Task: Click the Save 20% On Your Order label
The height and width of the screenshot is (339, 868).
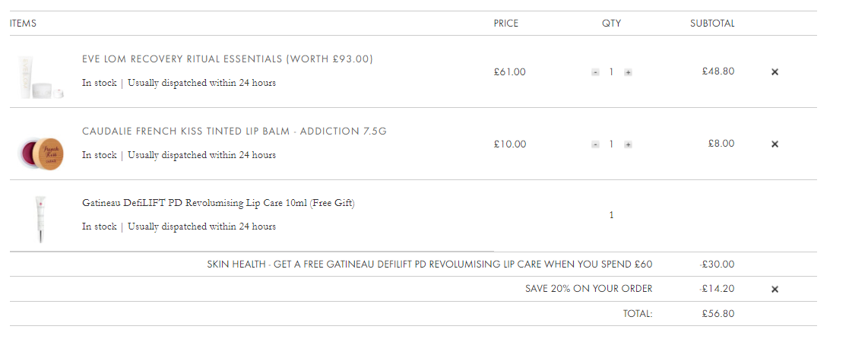Action: coord(588,289)
